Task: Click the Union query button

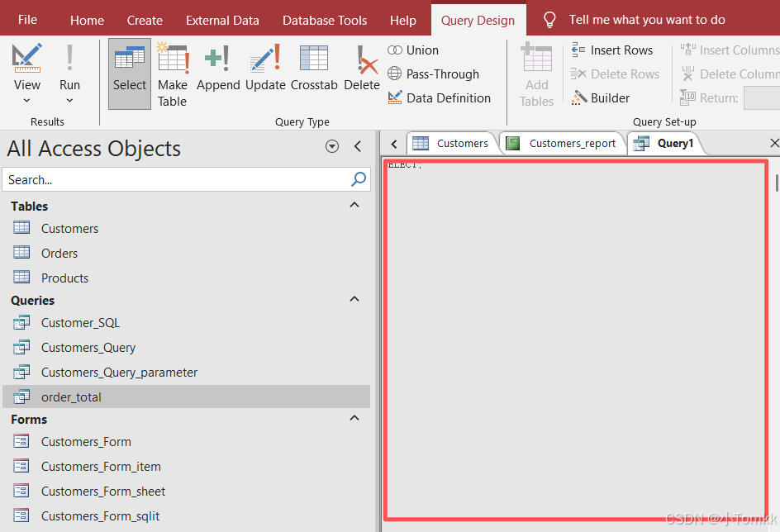Action: click(x=413, y=50)
